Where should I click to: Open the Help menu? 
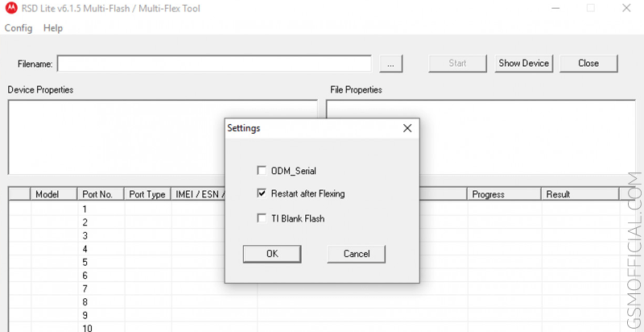click(53, 28)
